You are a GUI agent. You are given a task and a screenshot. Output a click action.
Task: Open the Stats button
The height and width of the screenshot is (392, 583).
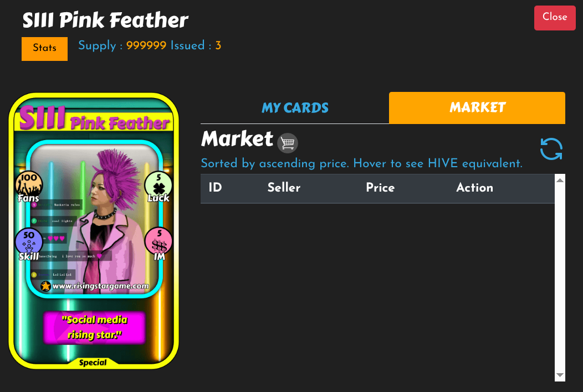pos(45,49)
